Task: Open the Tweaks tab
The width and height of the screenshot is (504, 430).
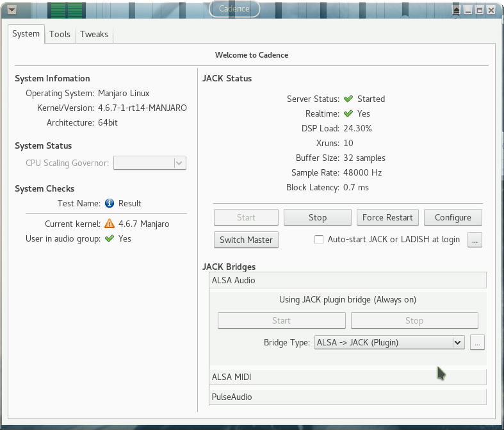Action: click(x=94, y=34)
